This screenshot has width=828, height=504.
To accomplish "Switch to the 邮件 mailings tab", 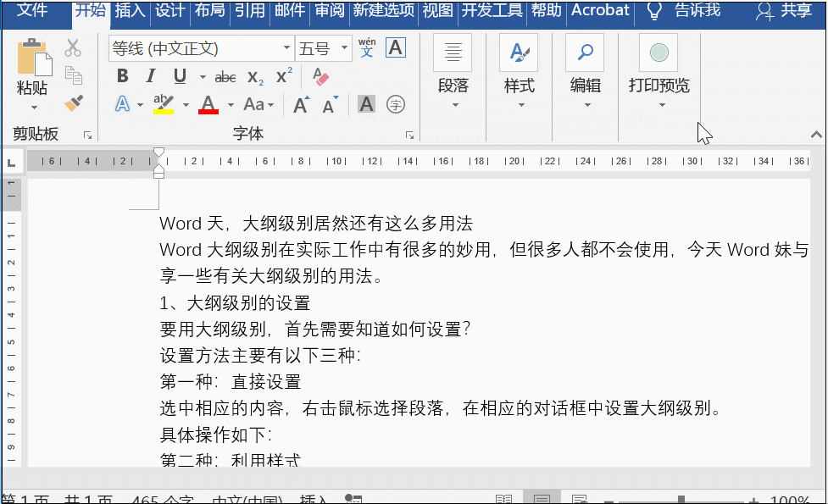I will (289, 10).
